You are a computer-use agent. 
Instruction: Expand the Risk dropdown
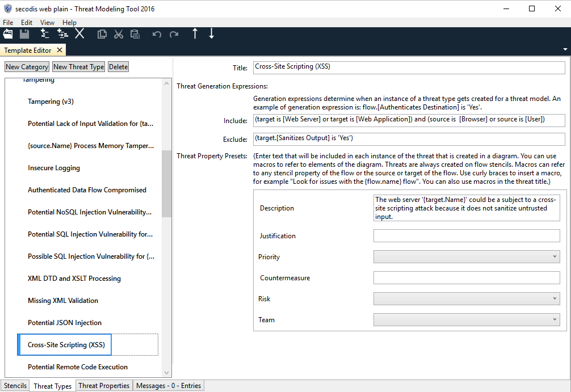point(466,298)
